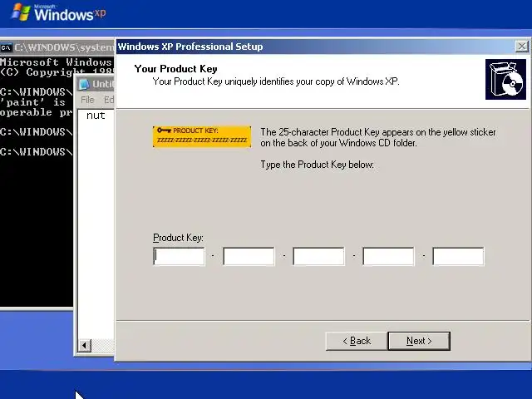
Task: Click the Windows XP logo
Action: click(x=59, y=13)
